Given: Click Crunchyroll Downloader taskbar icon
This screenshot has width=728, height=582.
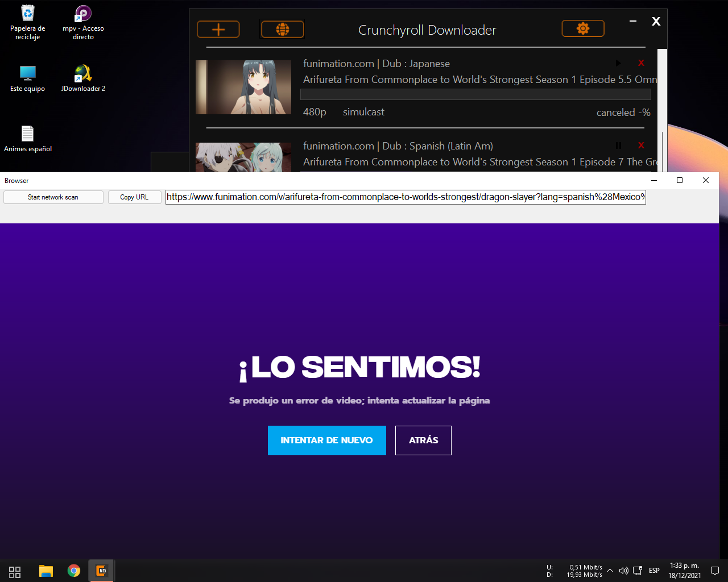Looking at the screenshot, I should (x=101, y=571).
